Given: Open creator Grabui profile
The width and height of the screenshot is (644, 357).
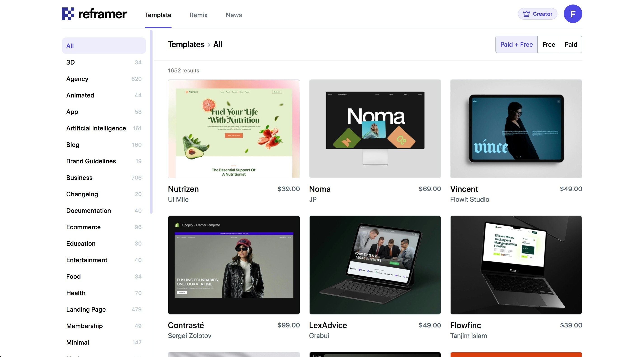Looking at the screenshot, I should click(x=319, y=336).
